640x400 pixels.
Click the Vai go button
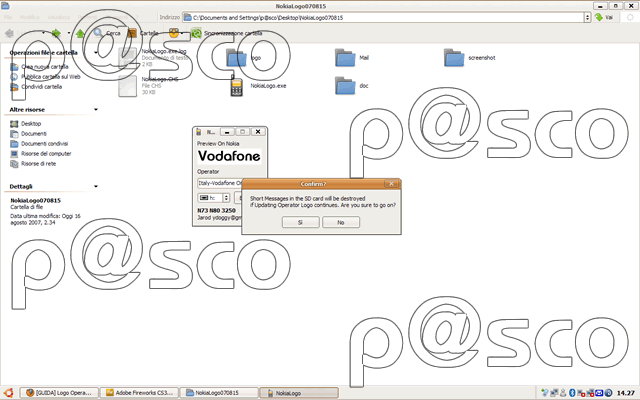605,17
